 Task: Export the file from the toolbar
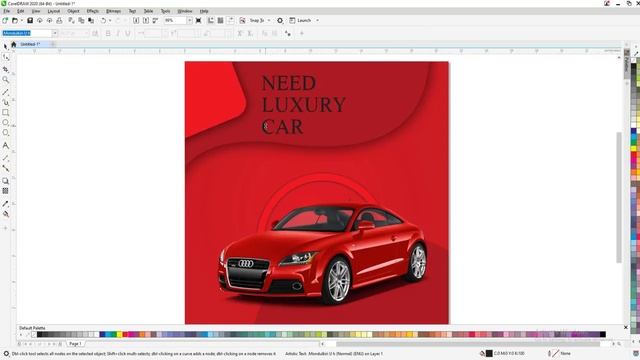(x=146, y=20)
